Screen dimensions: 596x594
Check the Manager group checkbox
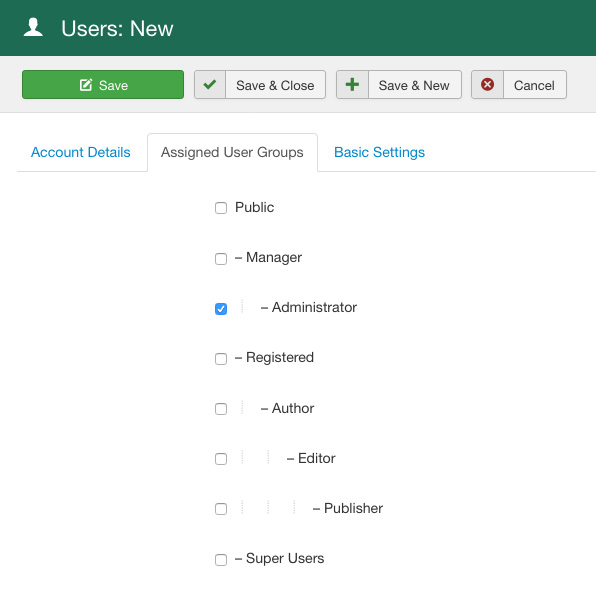point(221,259)
